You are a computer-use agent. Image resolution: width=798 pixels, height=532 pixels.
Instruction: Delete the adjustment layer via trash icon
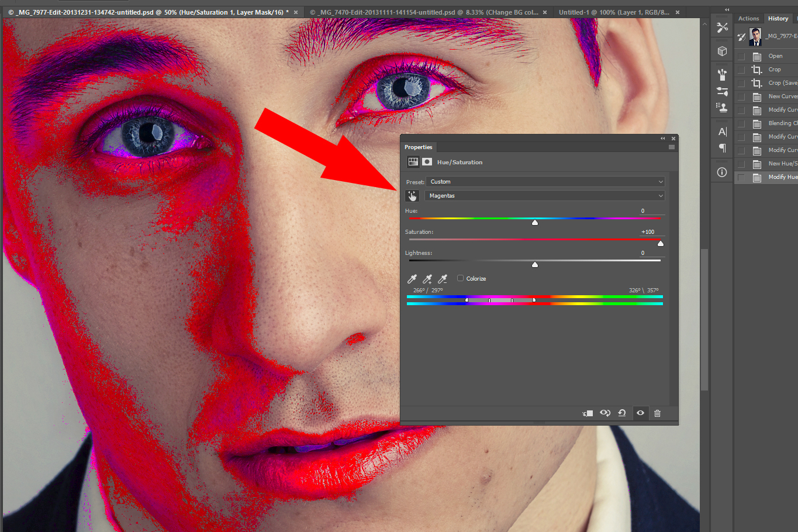click(x=657, y=413)
